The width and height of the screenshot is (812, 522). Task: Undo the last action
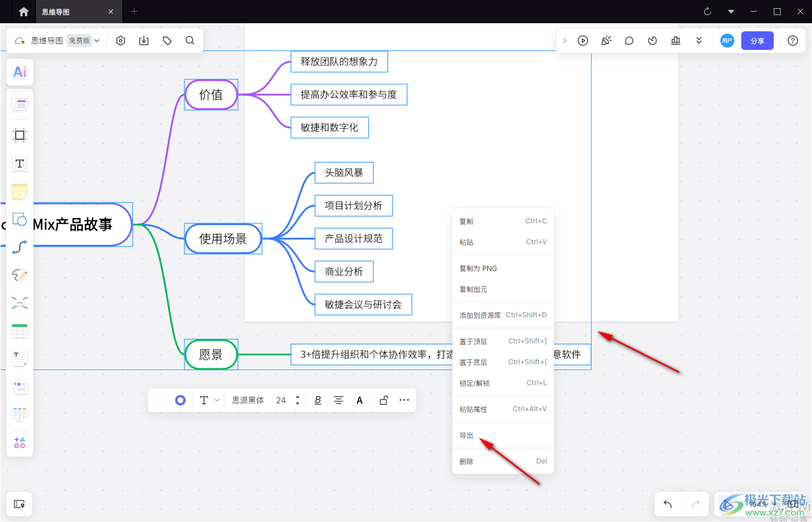point(668,504)
